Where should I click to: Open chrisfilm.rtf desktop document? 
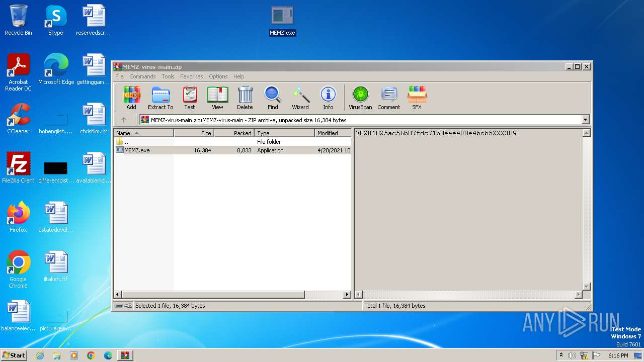coord(94,119)
